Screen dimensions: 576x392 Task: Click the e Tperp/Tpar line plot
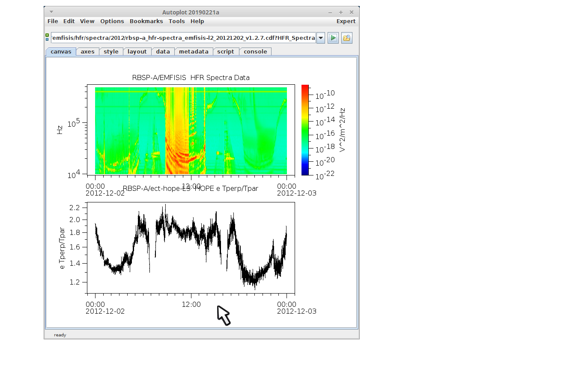(191, 247)
